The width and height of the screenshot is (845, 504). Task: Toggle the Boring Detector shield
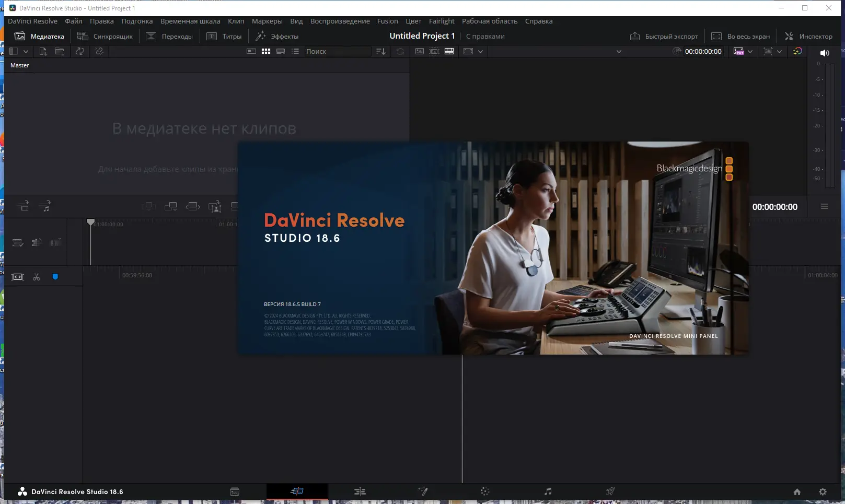pos(55,276)
